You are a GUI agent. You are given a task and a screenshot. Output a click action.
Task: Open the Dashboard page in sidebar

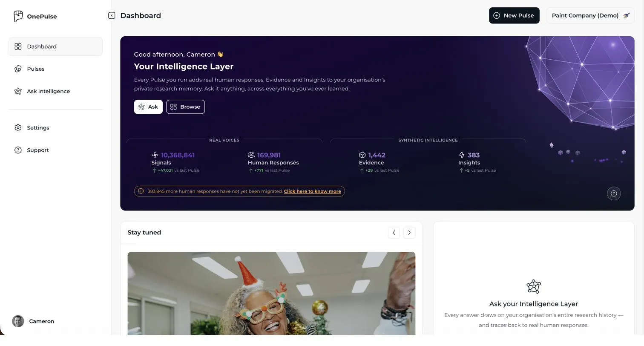click(55, 46)
